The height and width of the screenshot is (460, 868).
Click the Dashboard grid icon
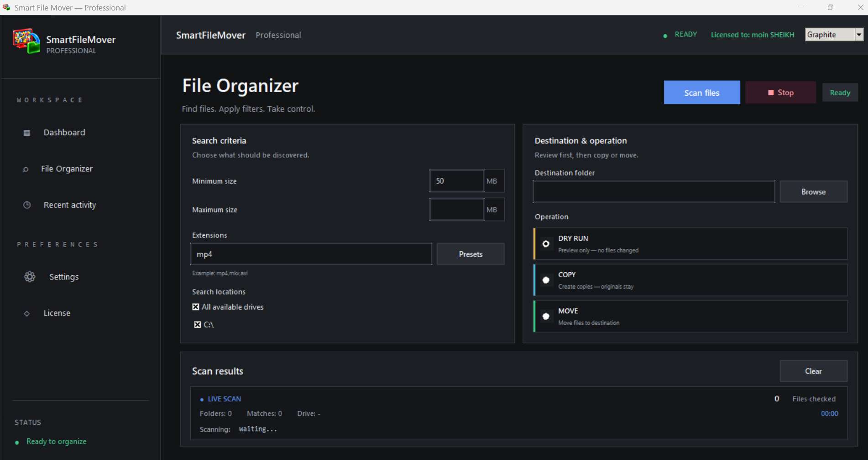tap(27, 133)
